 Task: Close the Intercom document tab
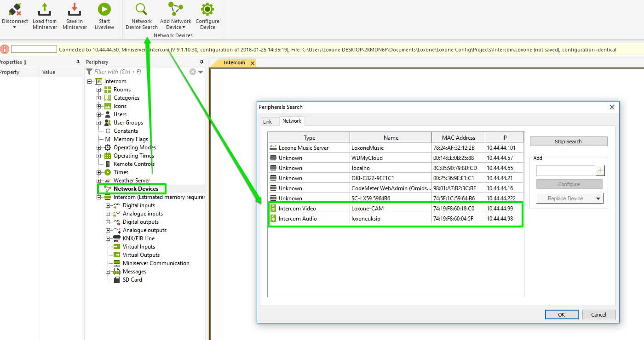[x=252, y=63]
